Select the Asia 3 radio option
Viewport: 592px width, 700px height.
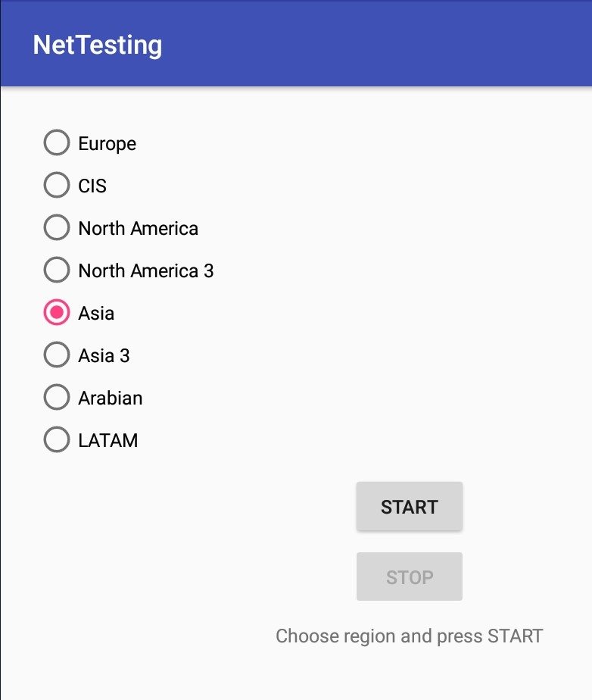pos(57,355)
